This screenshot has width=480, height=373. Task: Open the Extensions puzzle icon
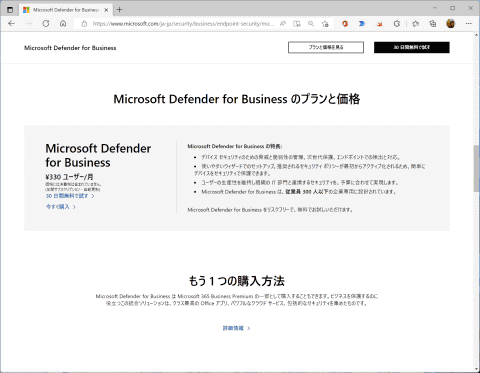(x=397, y=24)
